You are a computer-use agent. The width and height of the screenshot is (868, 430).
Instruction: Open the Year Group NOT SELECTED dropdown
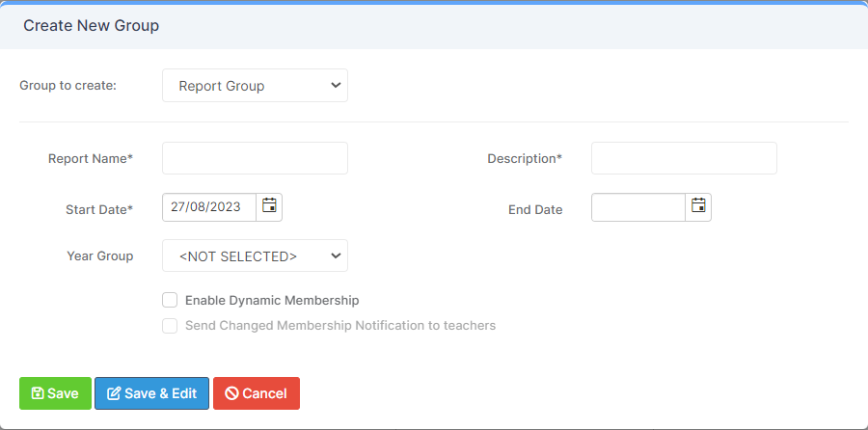click(255, 255)
